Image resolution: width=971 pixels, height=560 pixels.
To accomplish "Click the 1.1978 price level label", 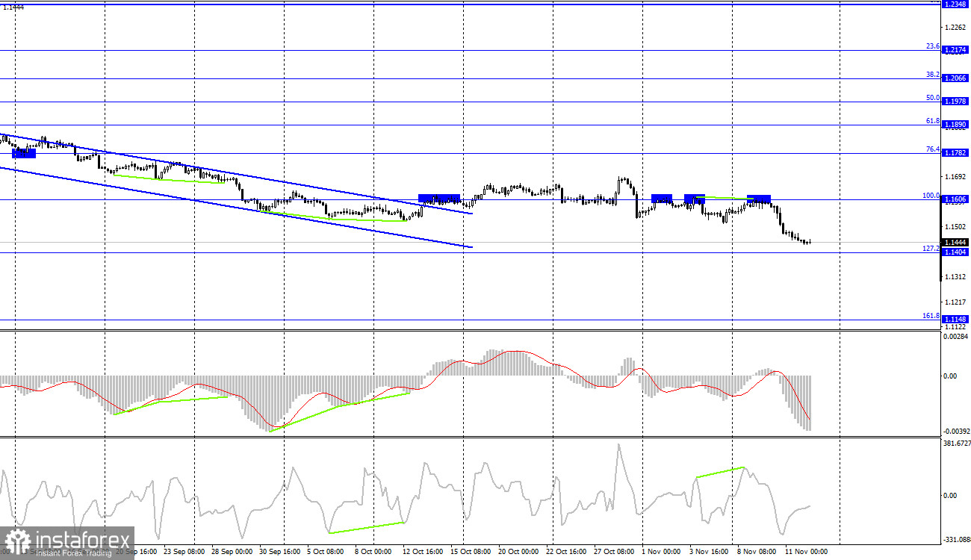I will pyautogui.click(x=955, y=102).
